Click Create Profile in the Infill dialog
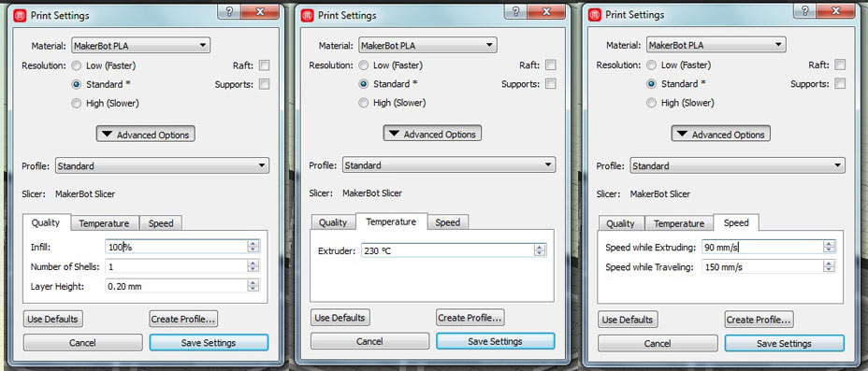The height and width of the screenshot is (371, 868). tap(183, 319)
